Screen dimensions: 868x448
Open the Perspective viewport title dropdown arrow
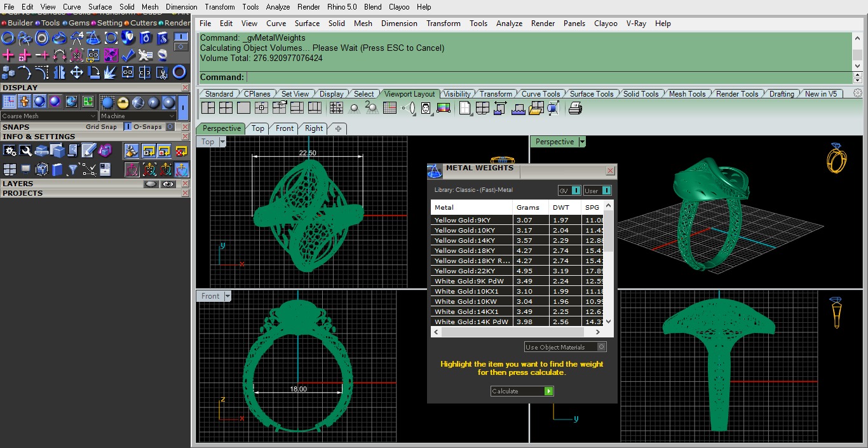(x=581, y=142)
